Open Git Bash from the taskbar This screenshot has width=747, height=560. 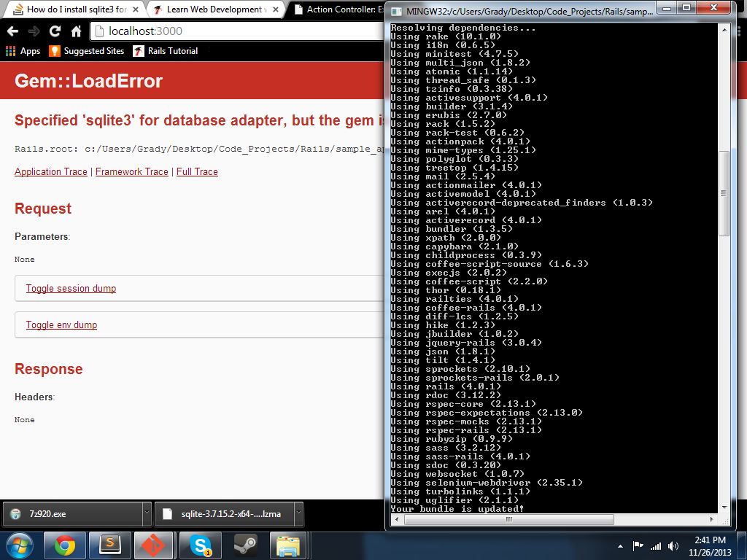[155, 545]
